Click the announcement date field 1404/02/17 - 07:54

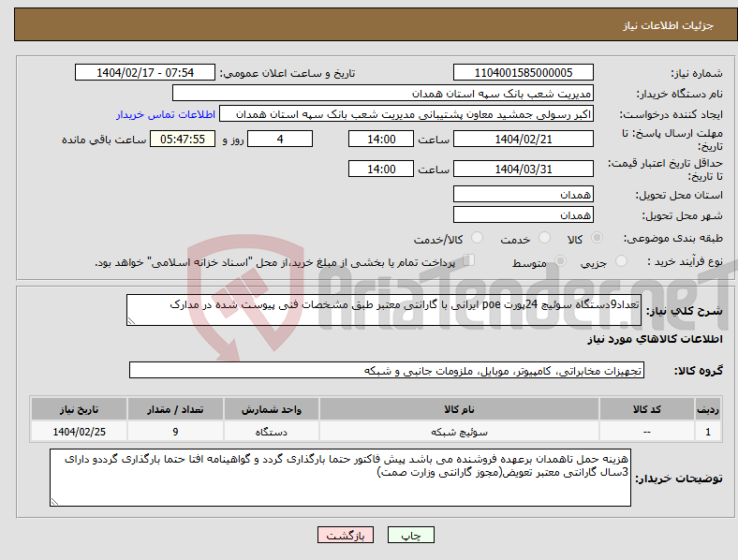(x=145, y=72)
